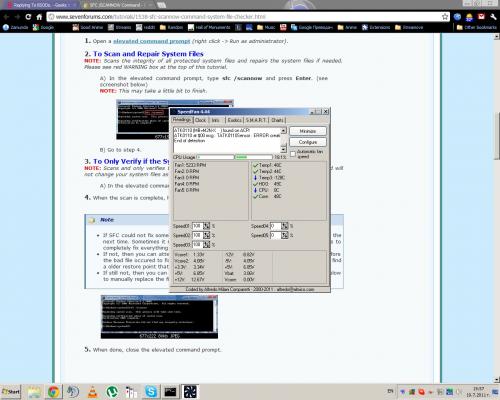
Task: Click the address bar URL
Action: coord(161,17)
